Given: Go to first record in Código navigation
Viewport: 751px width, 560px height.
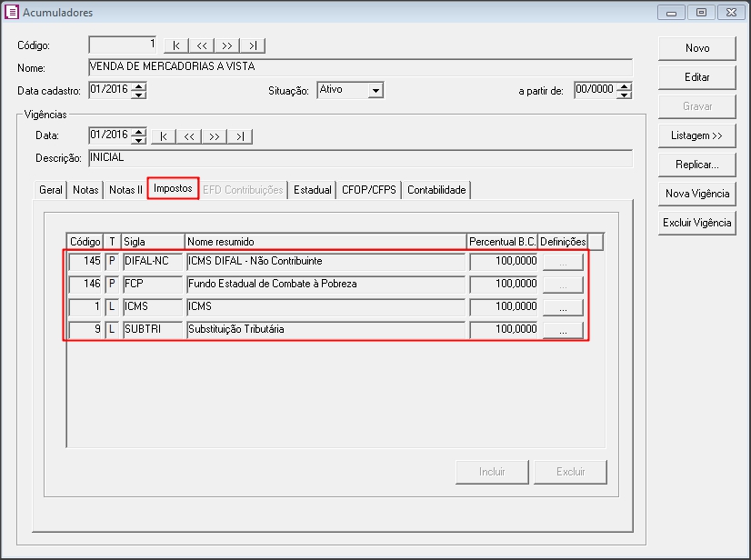Looking at the screenshot, I should tap(176, 45).
